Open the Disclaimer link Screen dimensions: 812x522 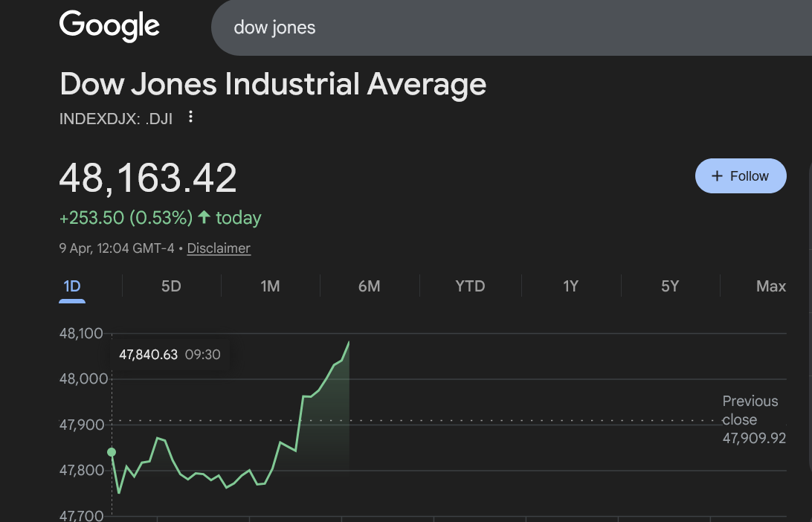(219, 248)
